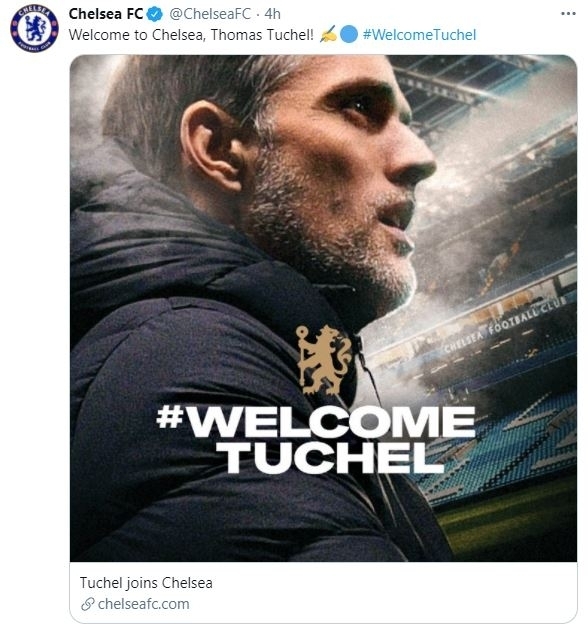Screen dimensions: 588x630
Task: Select the Chelsea FC display name
Action: pos(106,14)
